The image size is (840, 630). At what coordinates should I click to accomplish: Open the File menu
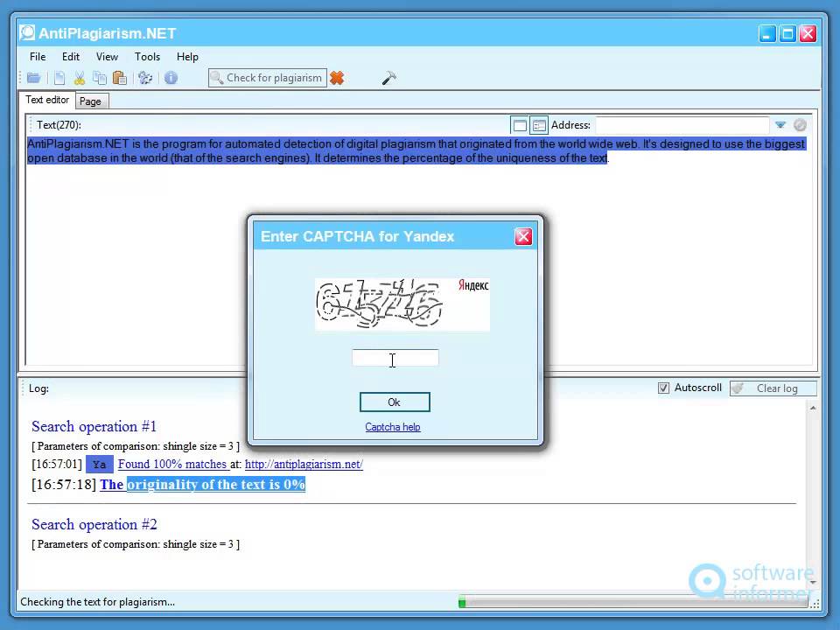[x=38, y=57]
